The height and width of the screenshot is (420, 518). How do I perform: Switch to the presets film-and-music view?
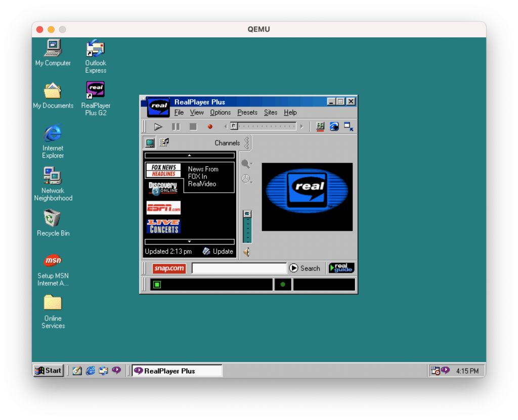click(x=164, y=143)
